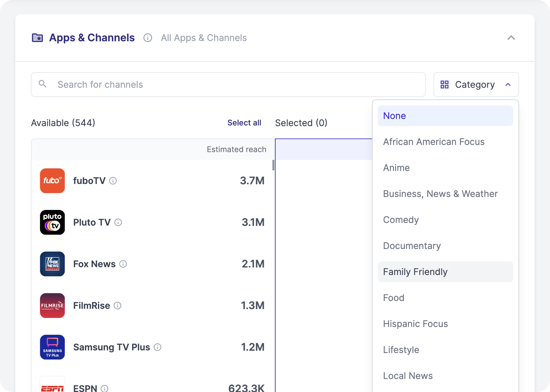Toggle the Category dropdown

tap(476, 85)
